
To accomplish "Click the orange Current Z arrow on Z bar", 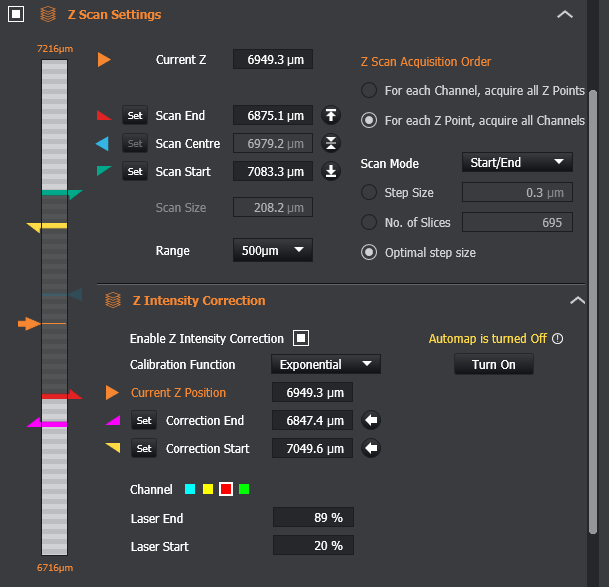I will 29,324.
